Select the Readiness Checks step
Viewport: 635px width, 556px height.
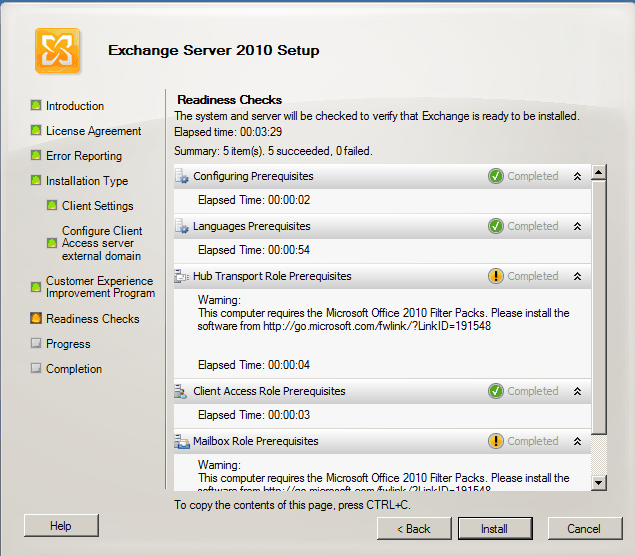[x=93, y=319]
